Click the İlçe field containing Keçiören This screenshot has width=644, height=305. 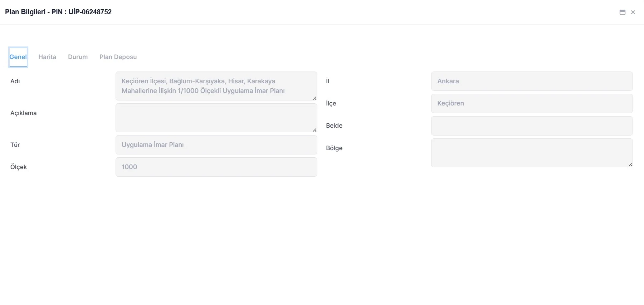pyautogui.click(x=532, y=103)
